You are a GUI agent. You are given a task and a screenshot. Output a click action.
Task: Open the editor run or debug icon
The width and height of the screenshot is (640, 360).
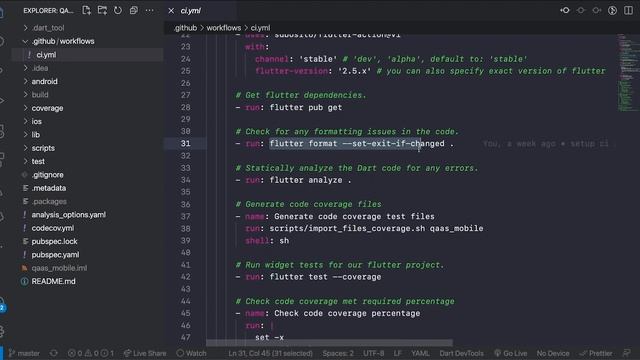click(x=612, y=10)
